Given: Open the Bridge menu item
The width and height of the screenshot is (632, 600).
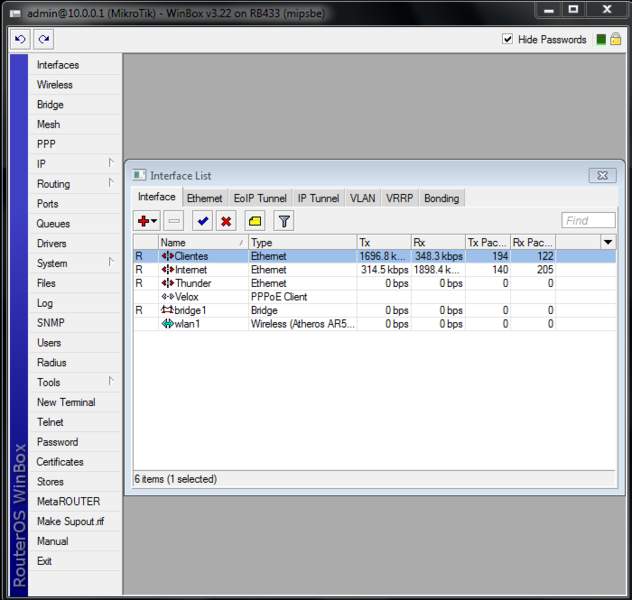Looking at the screenshot, I should [x=75, y=104].
